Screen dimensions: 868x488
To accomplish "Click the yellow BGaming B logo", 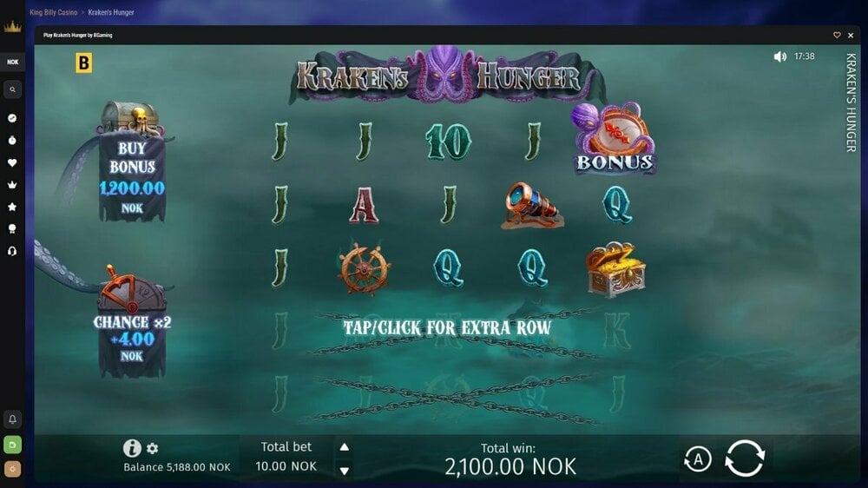I will (x=83, y=63).
